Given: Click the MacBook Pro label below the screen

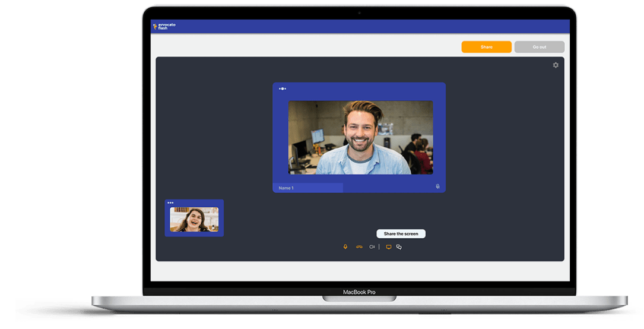Looking at the screenshot, I should click(359, 292).
